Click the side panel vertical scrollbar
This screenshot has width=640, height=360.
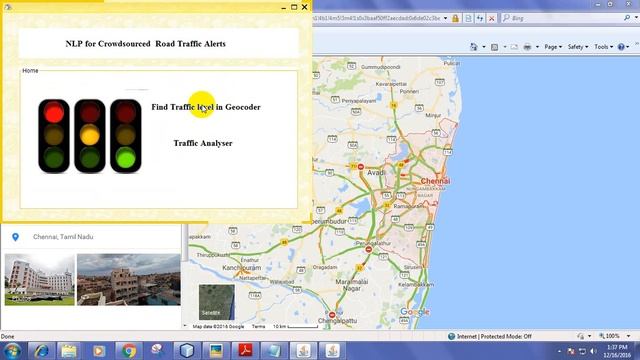pos(185,243)
